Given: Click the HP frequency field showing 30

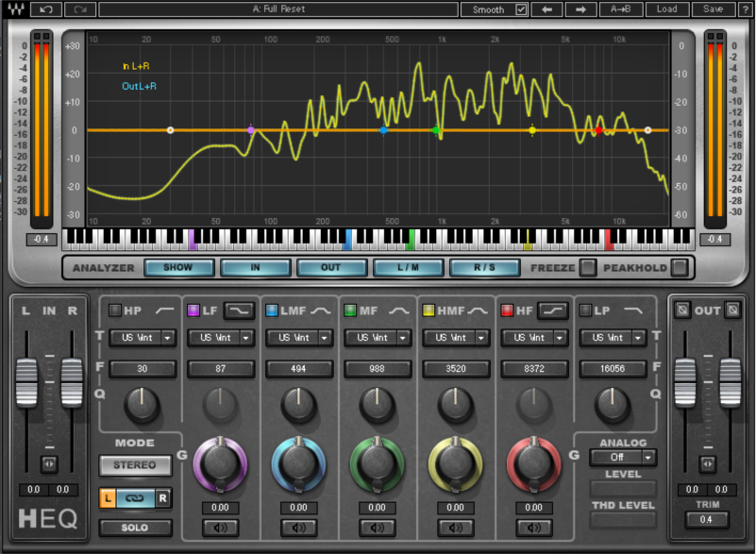Looking at the screenshot, I should [143, 368].
